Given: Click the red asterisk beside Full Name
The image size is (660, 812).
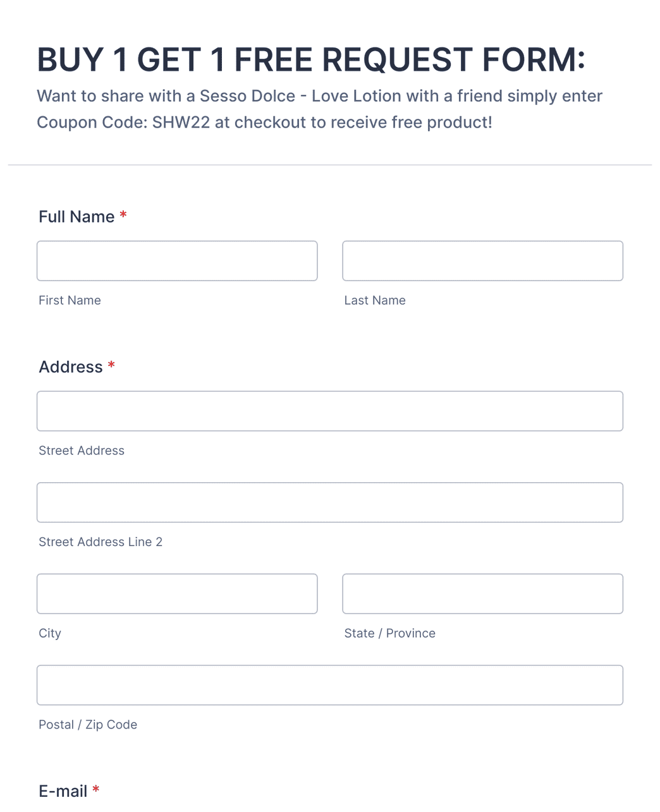Looking at the screenshot, I should (123, 216).
